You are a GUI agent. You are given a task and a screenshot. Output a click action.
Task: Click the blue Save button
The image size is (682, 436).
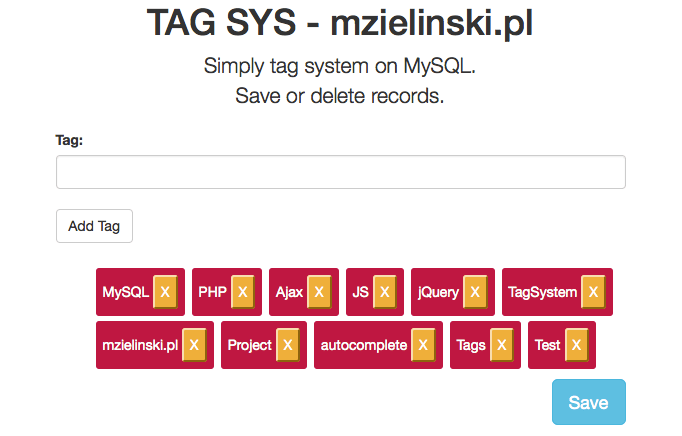coord(589,402)
